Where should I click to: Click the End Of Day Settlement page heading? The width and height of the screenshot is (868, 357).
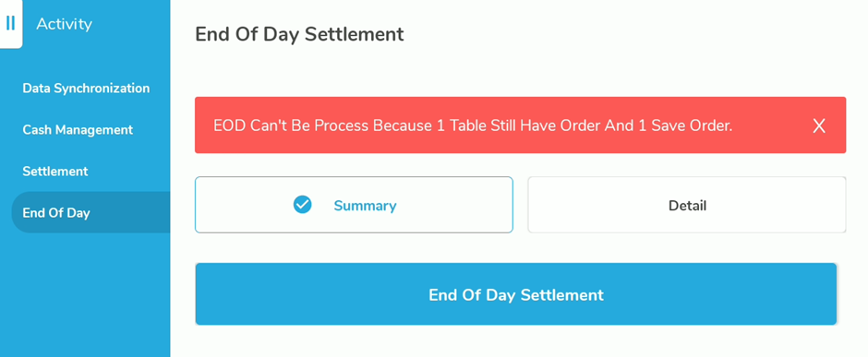tap(299, 34)
